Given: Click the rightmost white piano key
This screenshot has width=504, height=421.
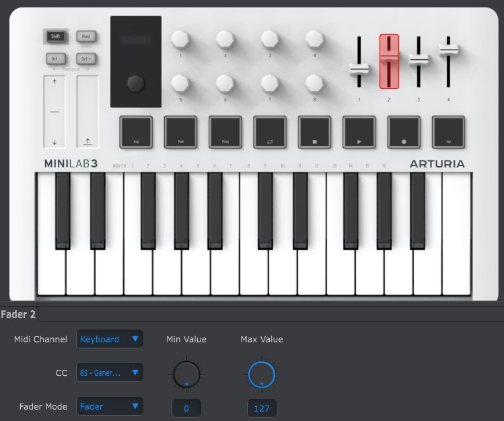Looking at the screenshot, I should [x=457, y=234].
